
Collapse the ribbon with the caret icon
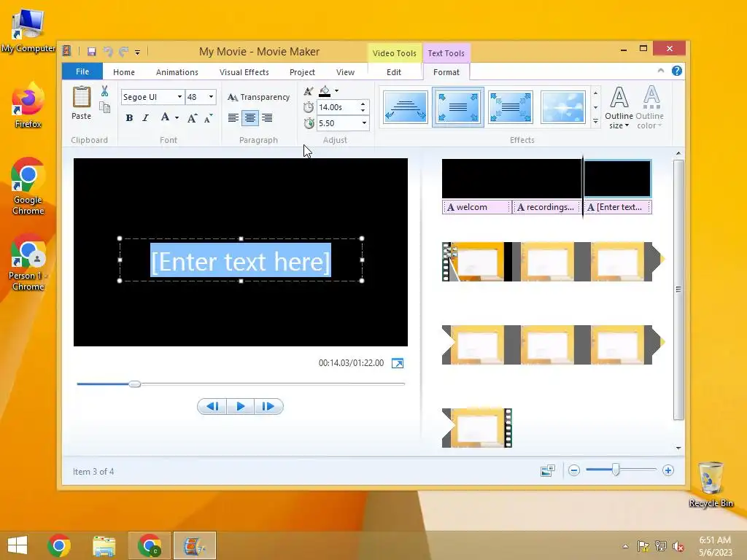coord(661,71)
